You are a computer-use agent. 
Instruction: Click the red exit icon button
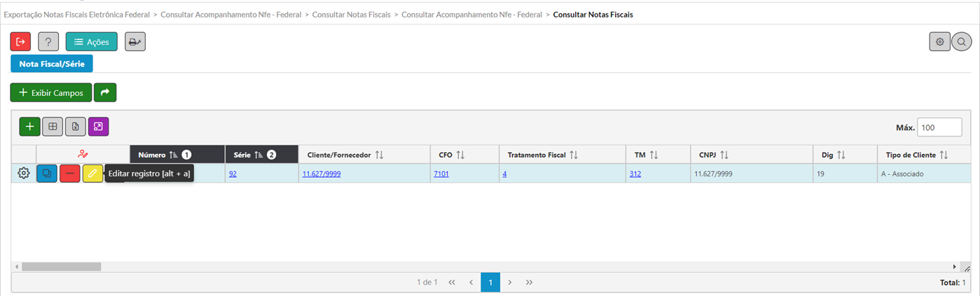(x=20, y=42)
